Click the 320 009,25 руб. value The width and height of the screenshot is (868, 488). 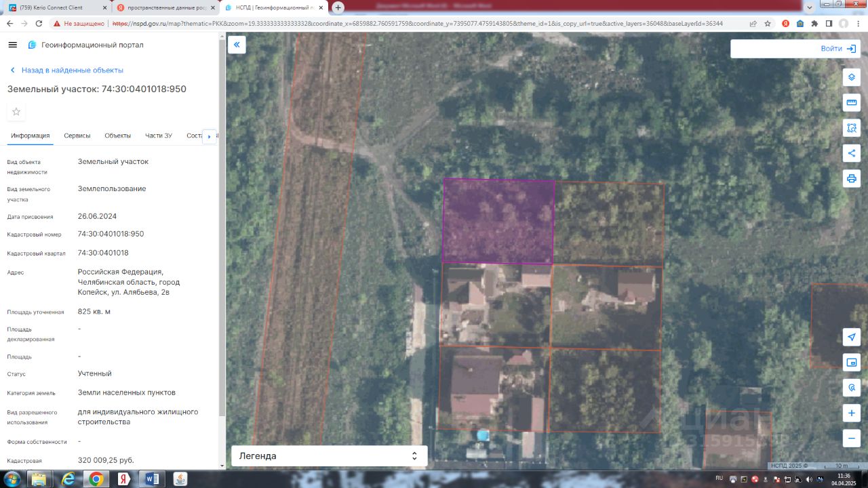point(106,460)
